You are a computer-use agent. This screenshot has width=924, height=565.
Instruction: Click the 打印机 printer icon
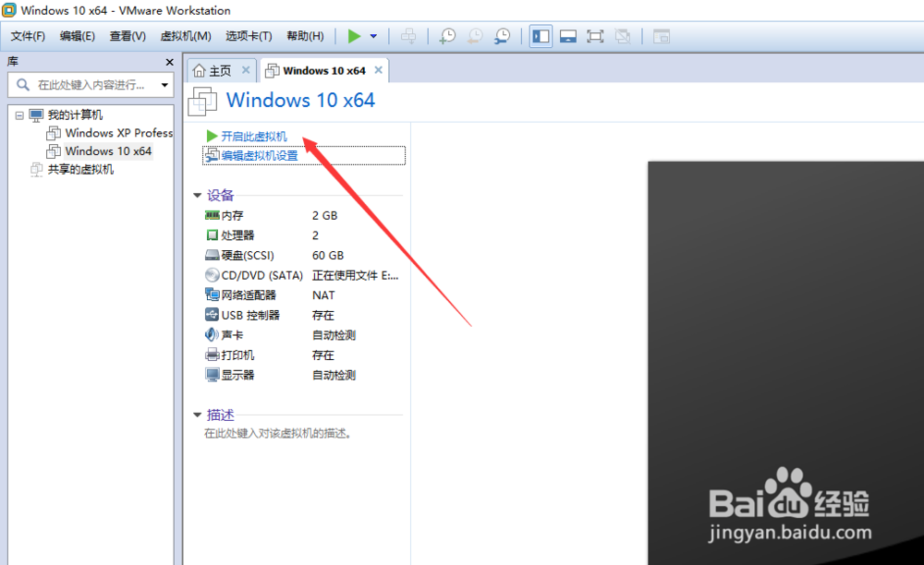pyautogui.click(x=213, y=355)
